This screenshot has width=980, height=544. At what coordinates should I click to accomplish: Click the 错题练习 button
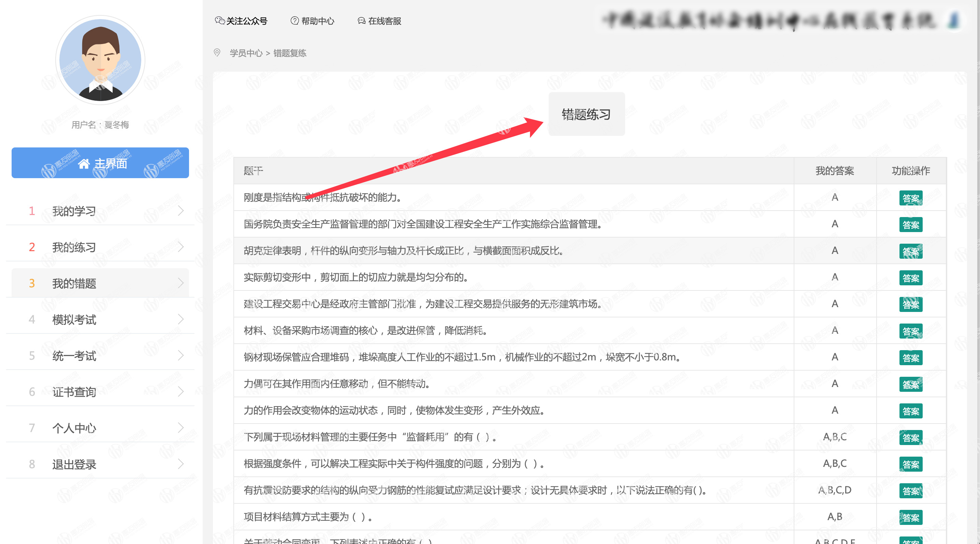tap(586, 114)
